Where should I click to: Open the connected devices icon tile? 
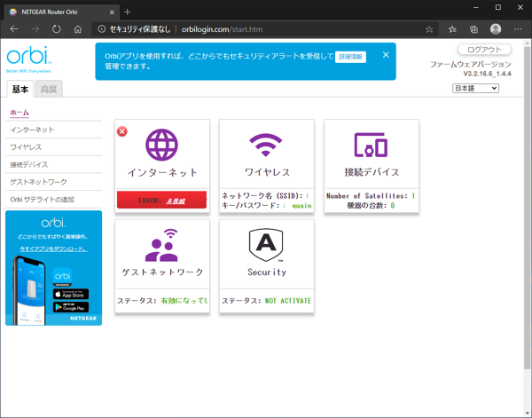point(371,145)
